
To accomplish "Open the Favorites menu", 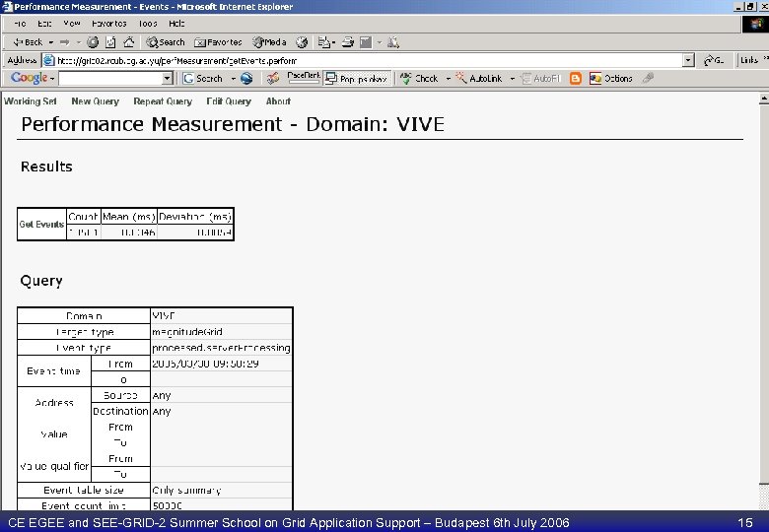I will [x=108, y=24].
